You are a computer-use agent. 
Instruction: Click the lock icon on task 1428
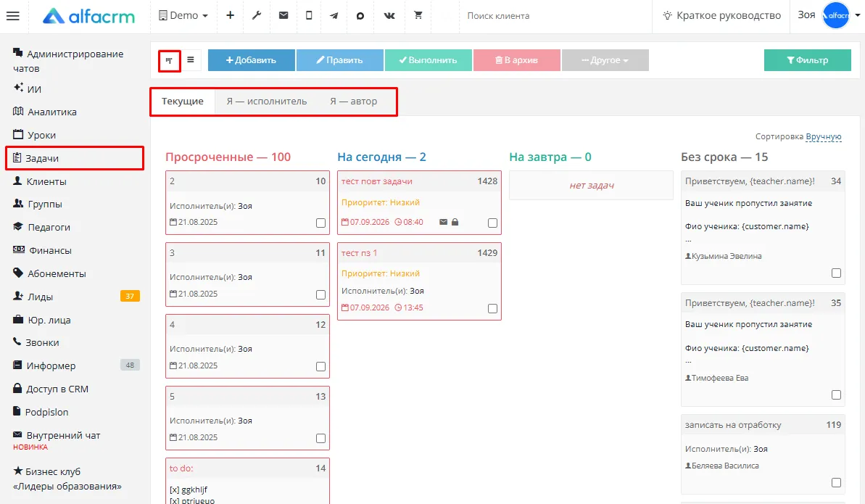coord(455,222)
